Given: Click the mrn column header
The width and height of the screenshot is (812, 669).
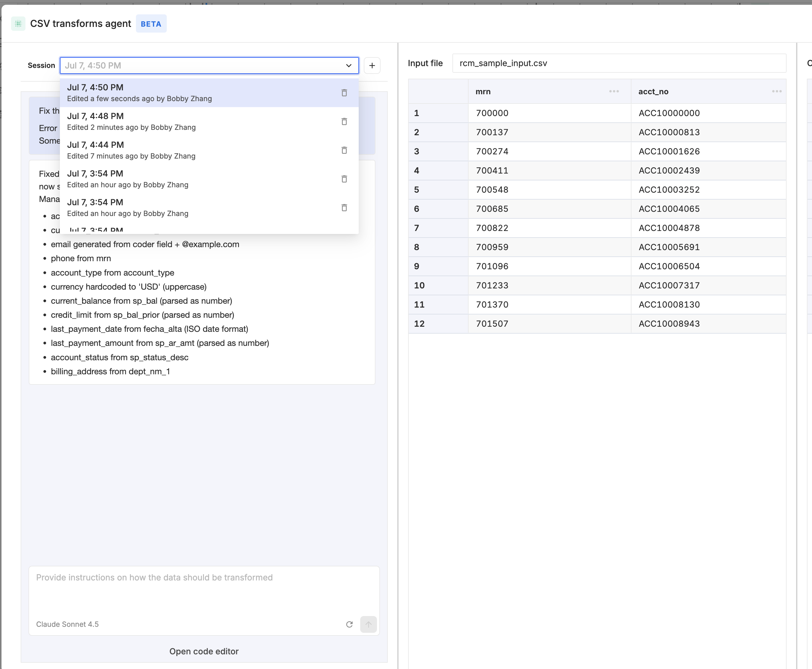Looking at the screenshot, I should pos(549,91).
